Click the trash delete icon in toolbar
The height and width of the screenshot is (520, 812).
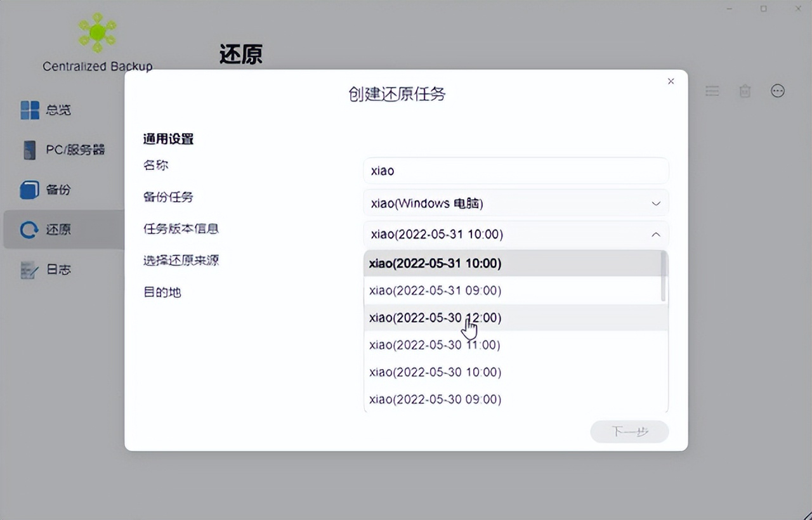coord(745,91)
